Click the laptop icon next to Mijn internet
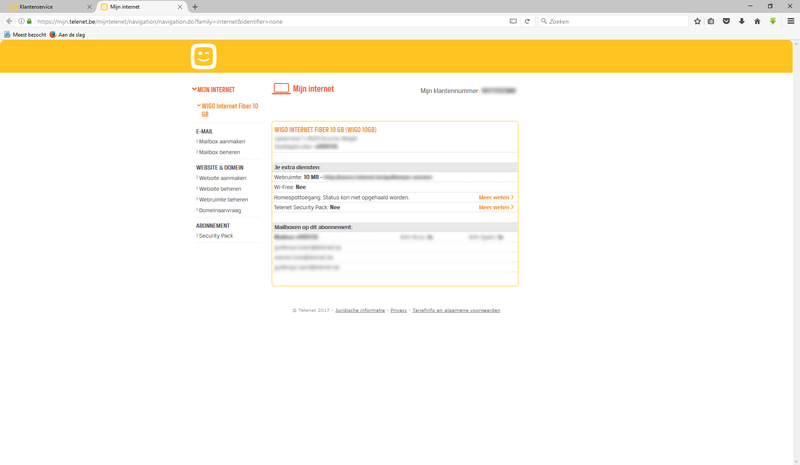Screen dimensions: 800x465 [281, 89]
